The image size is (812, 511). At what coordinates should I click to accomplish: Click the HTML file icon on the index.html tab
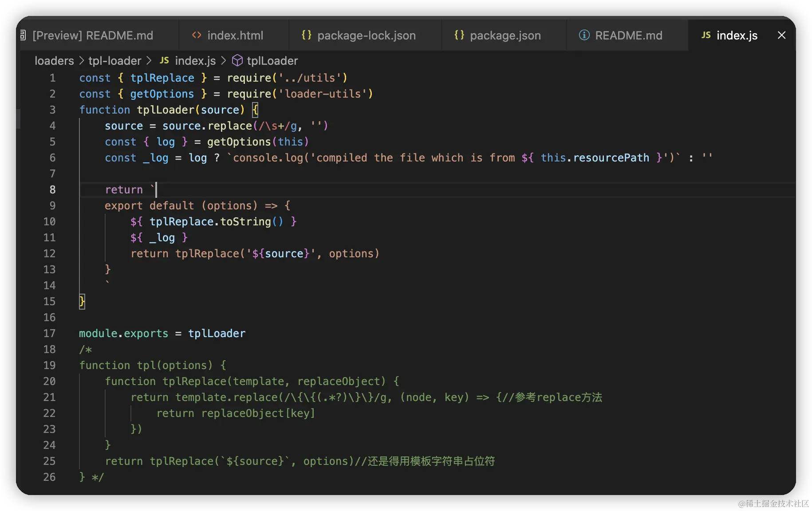pyautogui.click(x=197, y=35)
